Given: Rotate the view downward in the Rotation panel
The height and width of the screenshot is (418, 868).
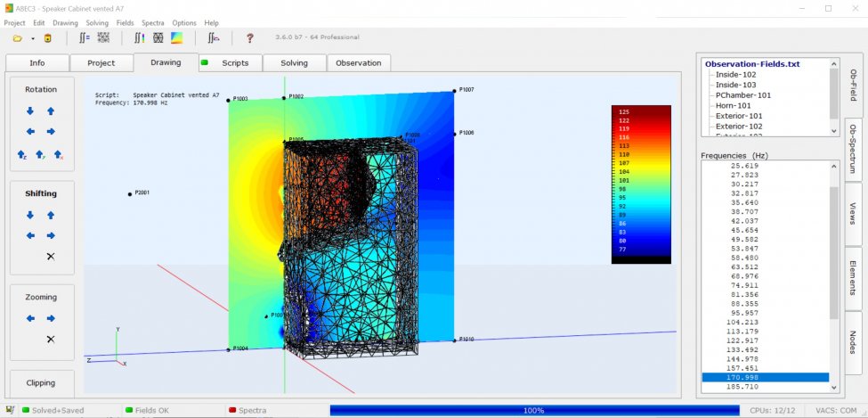Looking at the screenshot, I should [30, 111].
